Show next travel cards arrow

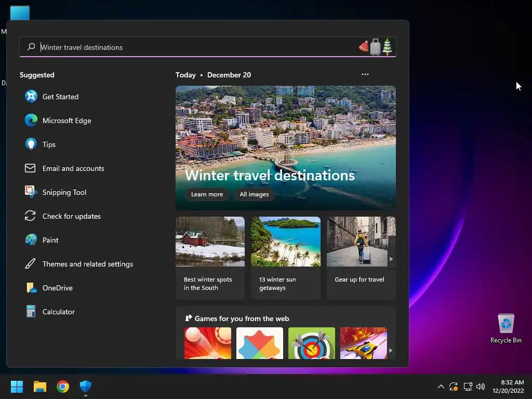coord(391,259)
